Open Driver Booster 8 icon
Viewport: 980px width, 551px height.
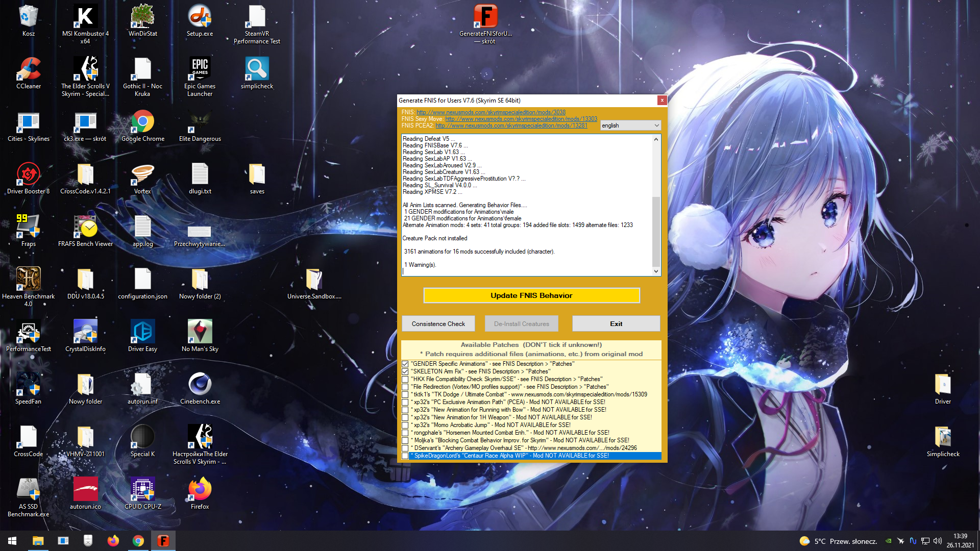28,179
